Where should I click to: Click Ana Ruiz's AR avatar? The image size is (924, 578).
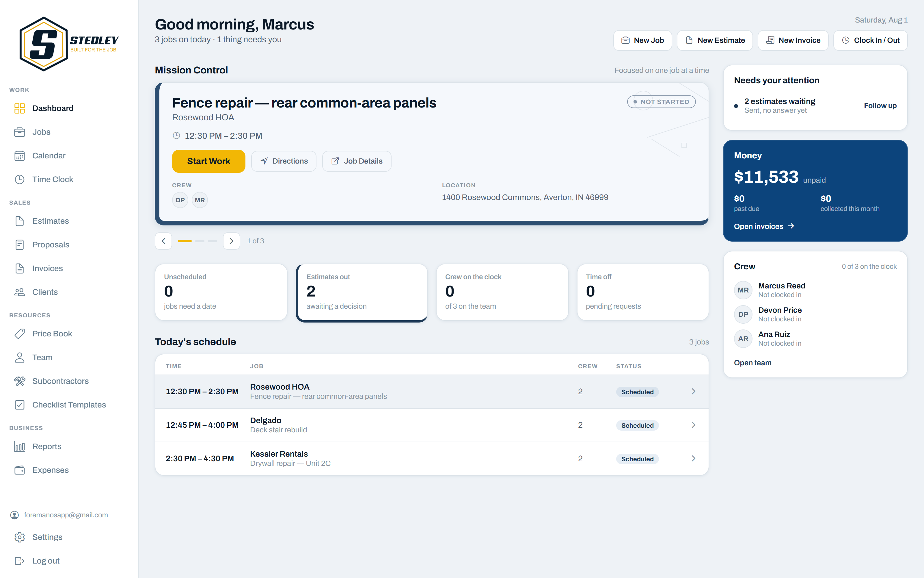(x=743, y=339)
